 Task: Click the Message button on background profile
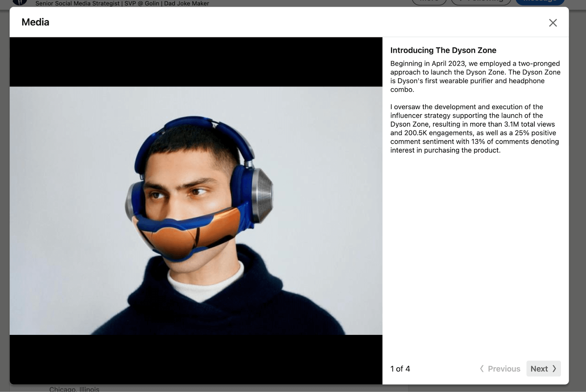click(540, 2)
